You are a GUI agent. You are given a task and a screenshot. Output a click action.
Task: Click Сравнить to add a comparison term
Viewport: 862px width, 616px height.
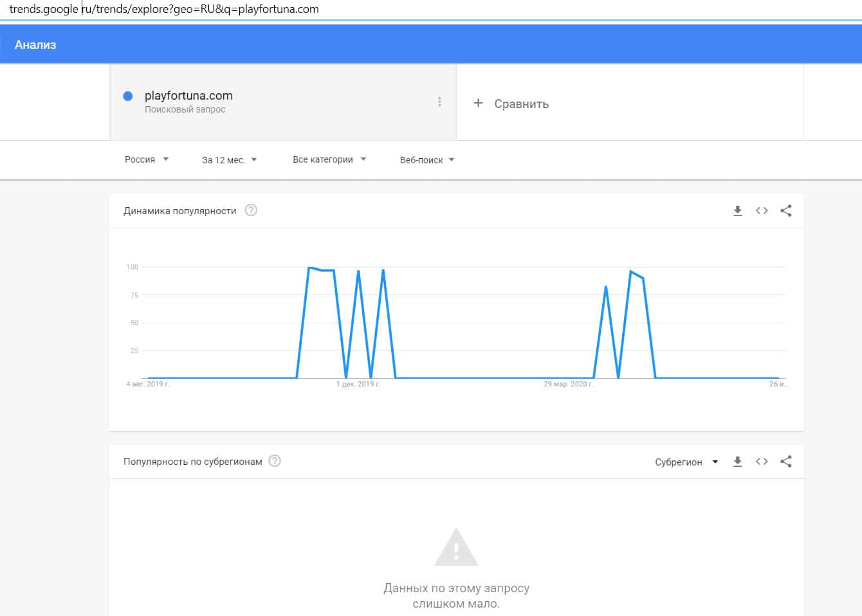521,104
